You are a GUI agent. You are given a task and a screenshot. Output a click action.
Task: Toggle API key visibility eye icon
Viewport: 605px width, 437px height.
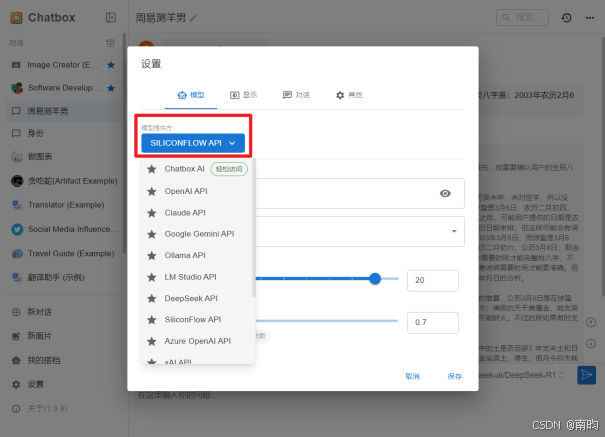pos(445,194)
